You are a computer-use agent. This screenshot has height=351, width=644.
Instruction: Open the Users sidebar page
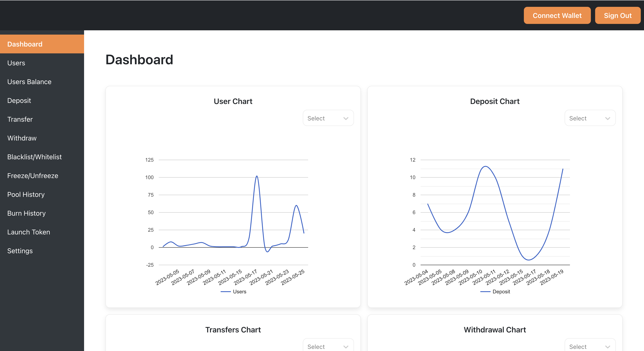tap(16, 63)
